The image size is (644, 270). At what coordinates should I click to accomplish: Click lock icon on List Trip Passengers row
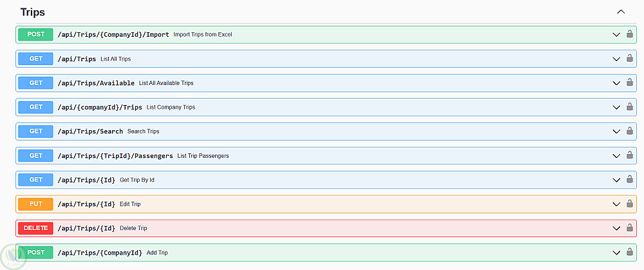[x=630, y=155]
